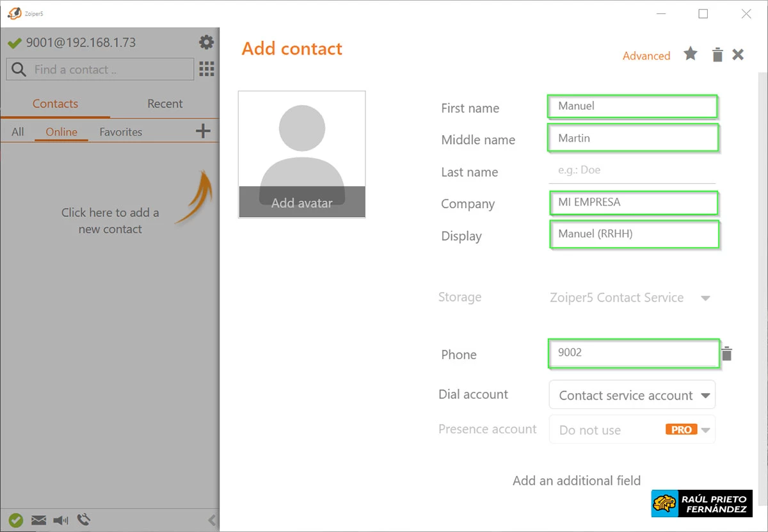This screenshot has width=768, height=532.
Task: Switch to the Recent tab
Action: tap(164, 103)
